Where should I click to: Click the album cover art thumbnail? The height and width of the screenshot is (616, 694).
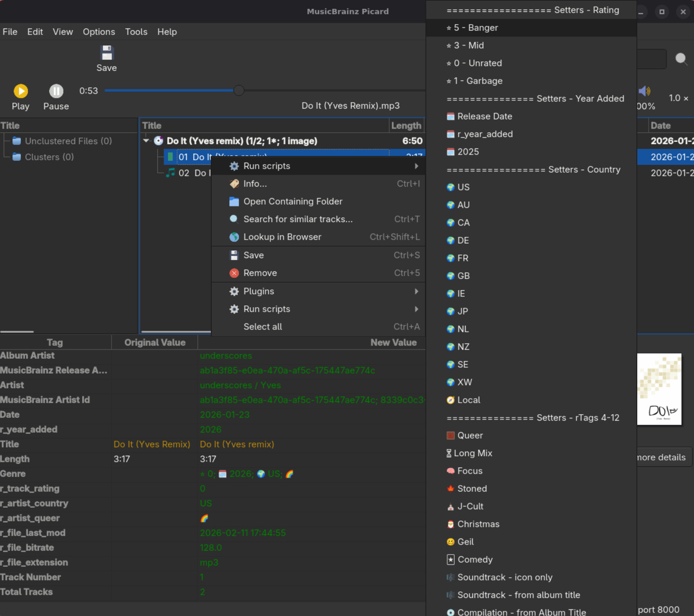pyautogui.click(x=659, y=389)
